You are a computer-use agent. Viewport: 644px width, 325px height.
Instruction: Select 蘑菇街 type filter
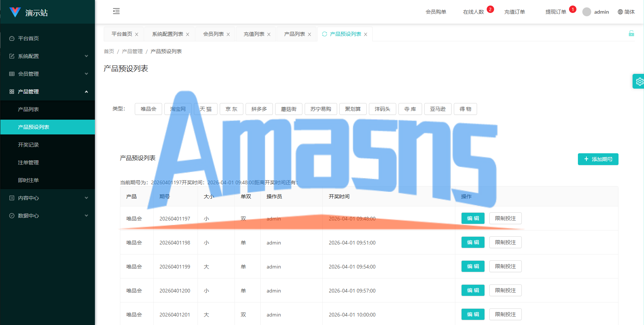click(x=289, y=109)
